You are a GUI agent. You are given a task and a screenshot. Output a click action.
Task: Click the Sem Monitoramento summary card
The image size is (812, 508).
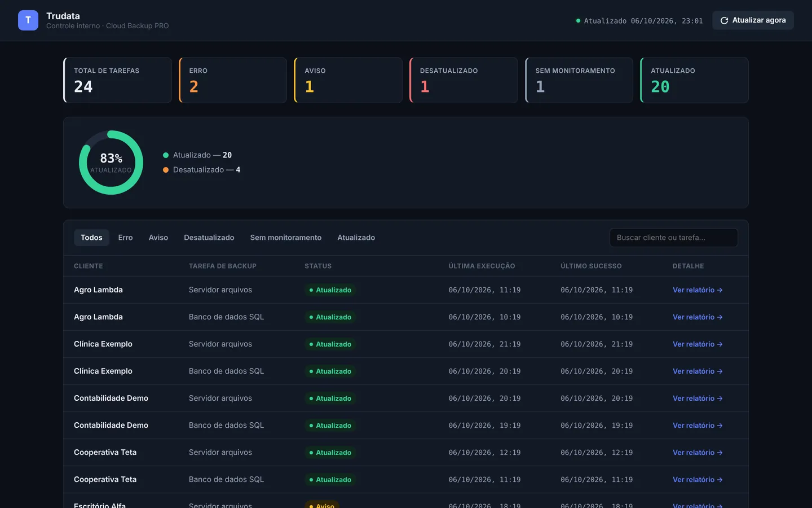(x=579, y=80)
